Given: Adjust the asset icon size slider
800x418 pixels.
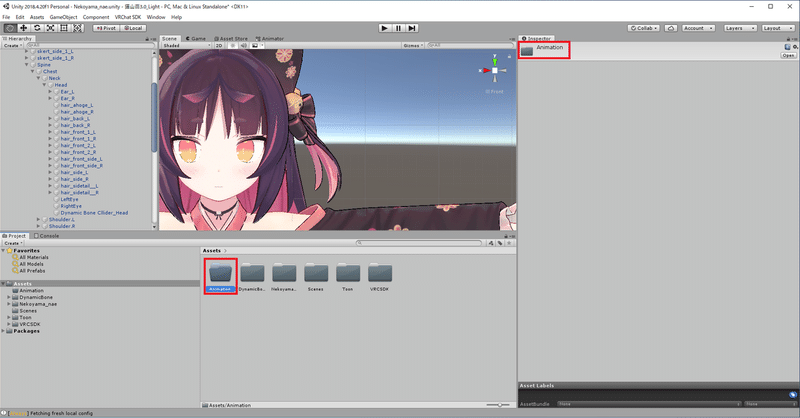Looking at the screenshot, I should pos(498,405).
